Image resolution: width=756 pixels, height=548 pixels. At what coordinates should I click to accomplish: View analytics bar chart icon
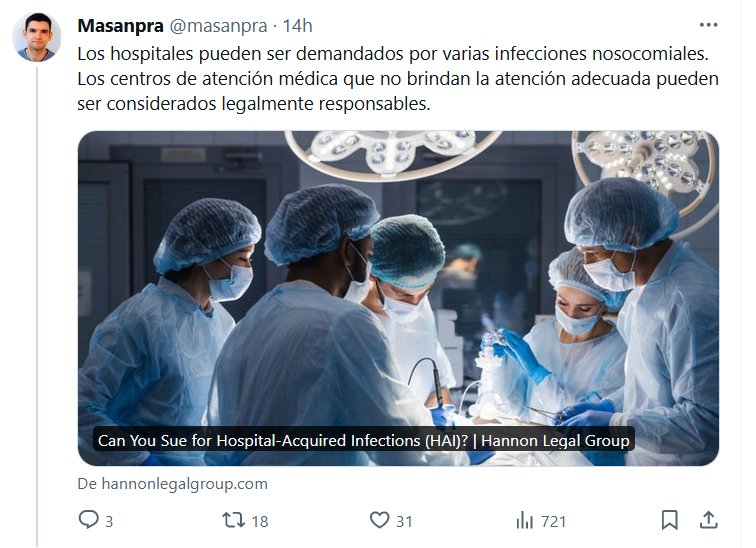pos(525,521)
